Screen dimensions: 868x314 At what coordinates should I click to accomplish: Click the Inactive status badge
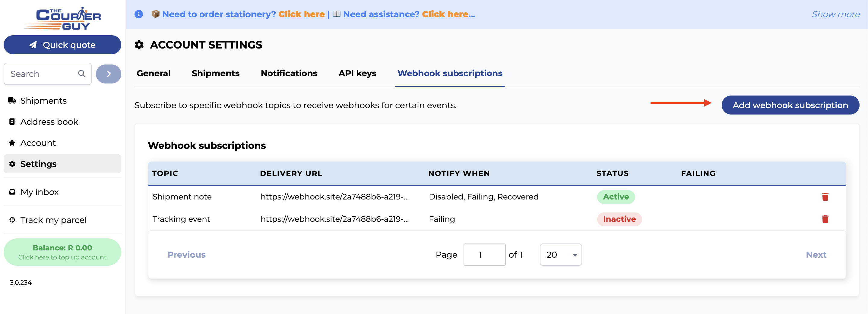[619, 219]
